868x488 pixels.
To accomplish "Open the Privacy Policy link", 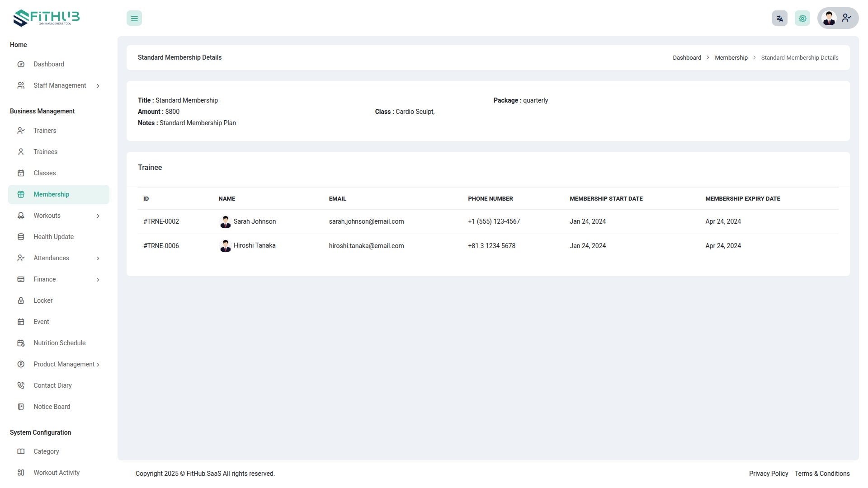I will [x=768, y=474].
